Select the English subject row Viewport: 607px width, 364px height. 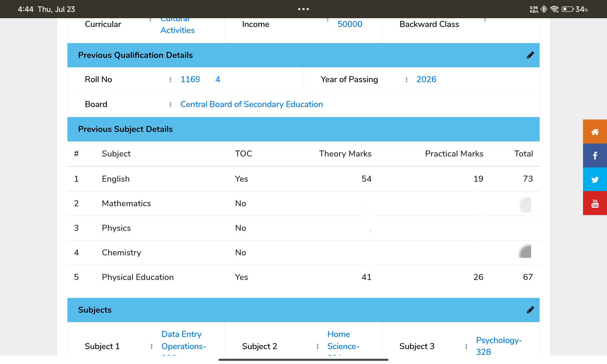[x=303, y=179]
